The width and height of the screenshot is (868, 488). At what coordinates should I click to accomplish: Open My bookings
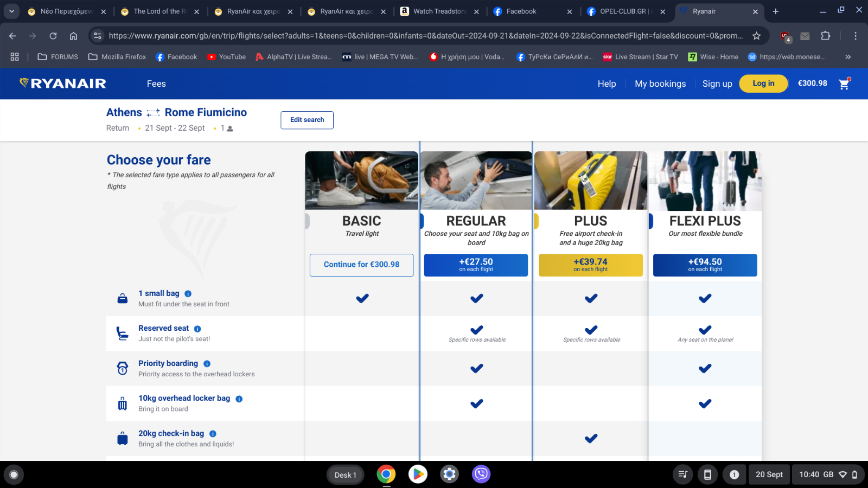pyautogui.click(x=660, y=84)
